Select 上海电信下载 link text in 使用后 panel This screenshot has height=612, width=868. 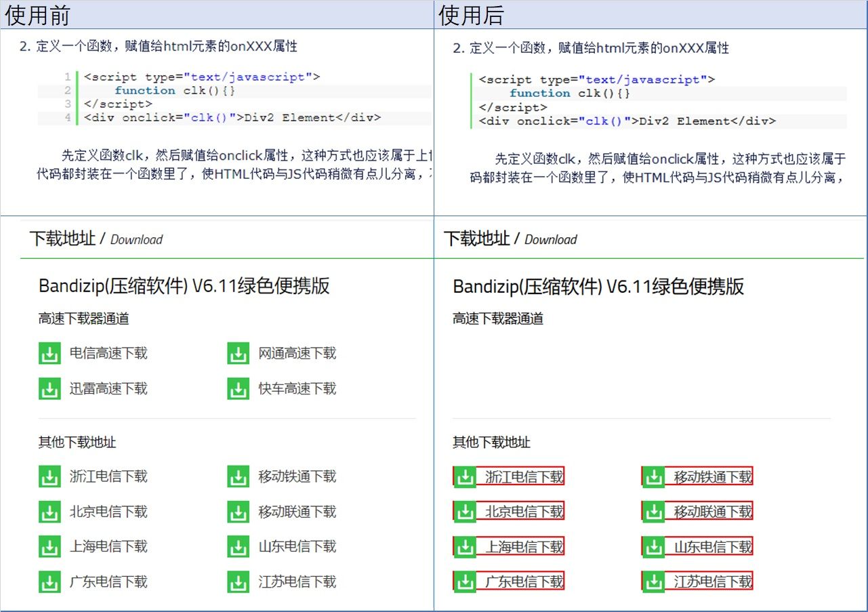pyautogui.click(x=524, y=547)
